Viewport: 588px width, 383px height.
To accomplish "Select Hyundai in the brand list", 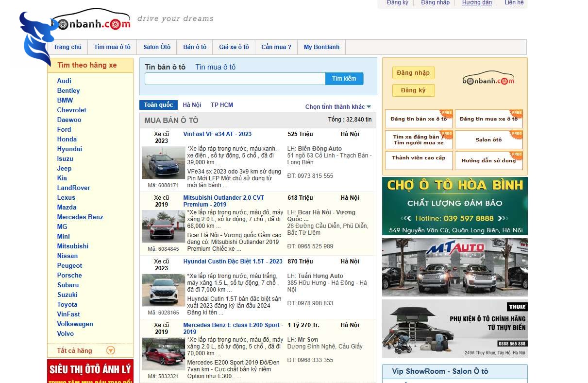I will click(x=69, y=149).
